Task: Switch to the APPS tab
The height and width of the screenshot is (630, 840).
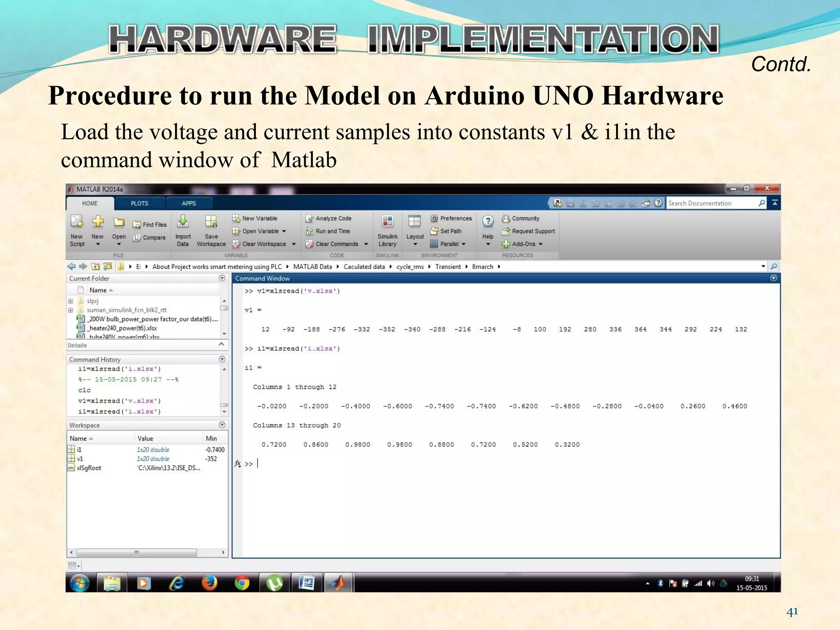Action: coord(189,203)
